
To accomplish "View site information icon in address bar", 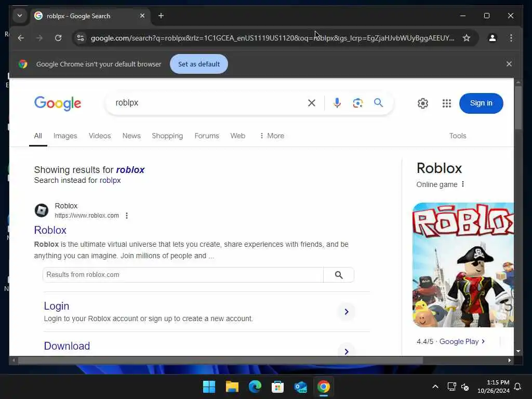I will (81, 38).
